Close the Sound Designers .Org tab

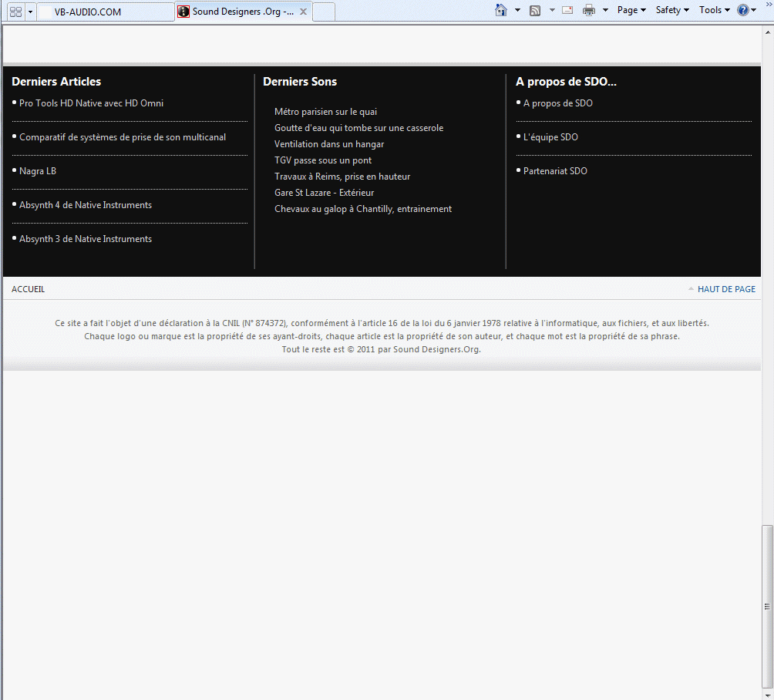303,12
